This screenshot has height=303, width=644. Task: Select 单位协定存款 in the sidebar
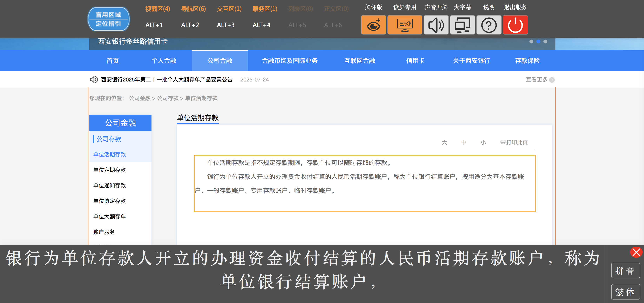pyautogui.click(x=110, y=201)
